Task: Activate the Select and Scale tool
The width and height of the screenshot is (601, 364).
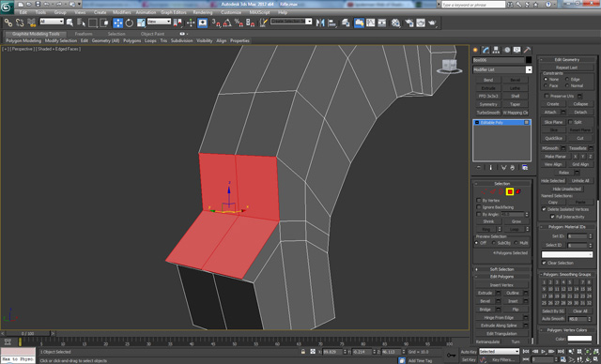Action: [141, 23]
